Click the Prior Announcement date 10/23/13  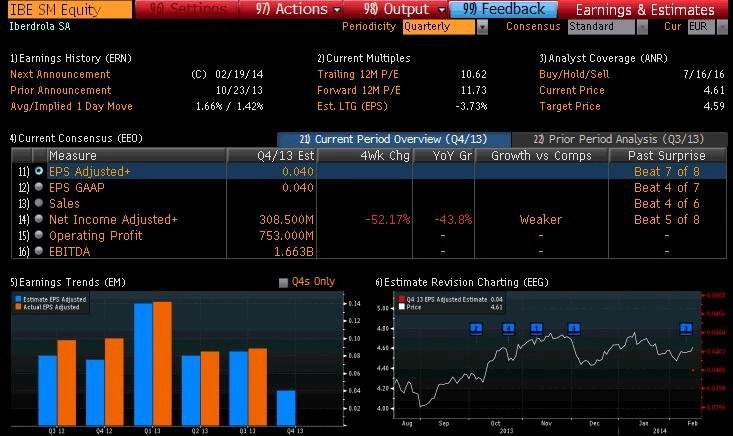click(x=239, y=90)
